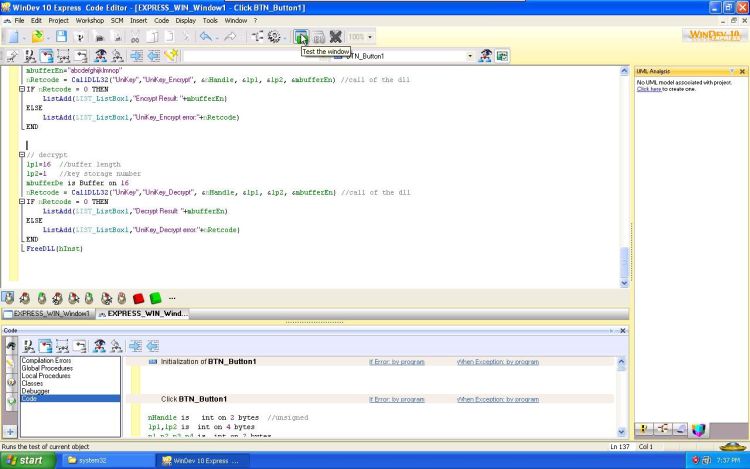
Task: Click the figure icon right of BTN_Button1 combo
Action: (x=485, y=55)
